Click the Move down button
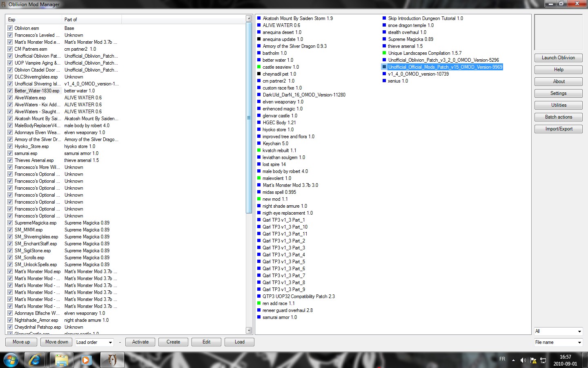Image resolution: width=588 pixels, height=368 pixels. click(57, 342)
